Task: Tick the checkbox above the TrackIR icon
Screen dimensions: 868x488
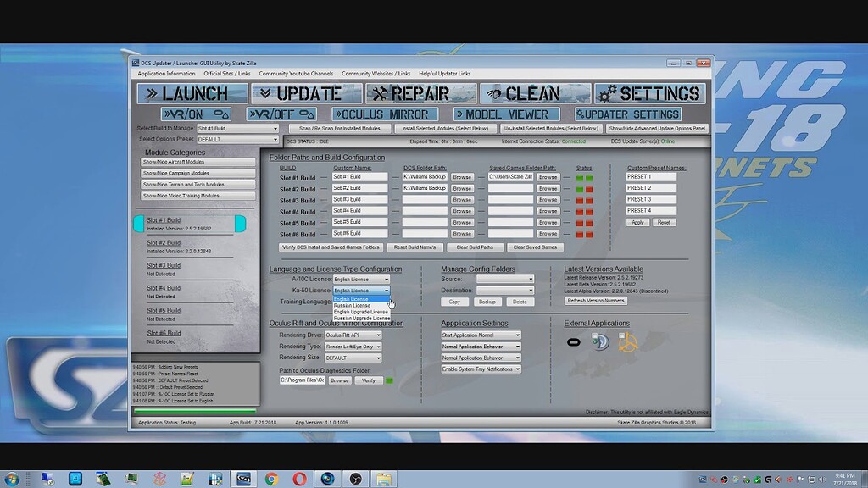Action: click(596, 336)
